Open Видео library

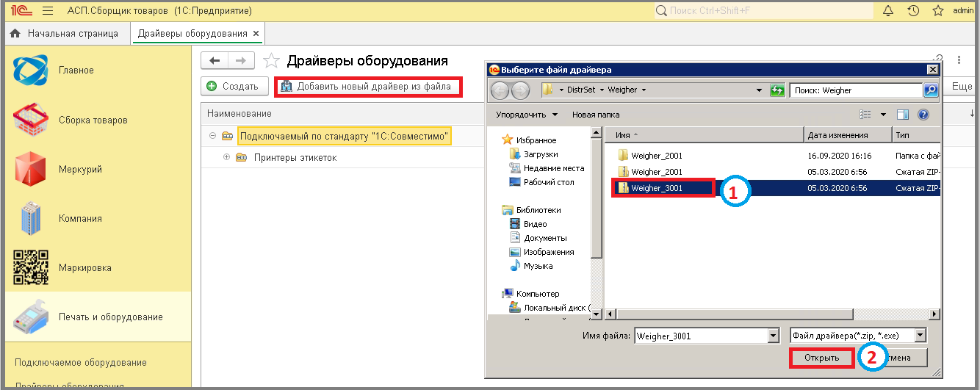pyautogui.click(x=528, y=224)
